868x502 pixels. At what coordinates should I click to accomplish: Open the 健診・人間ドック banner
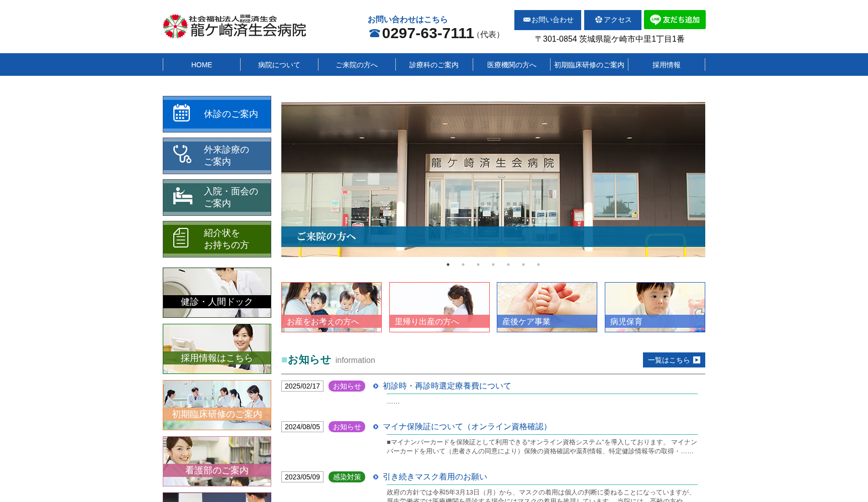tap(217, 293)
